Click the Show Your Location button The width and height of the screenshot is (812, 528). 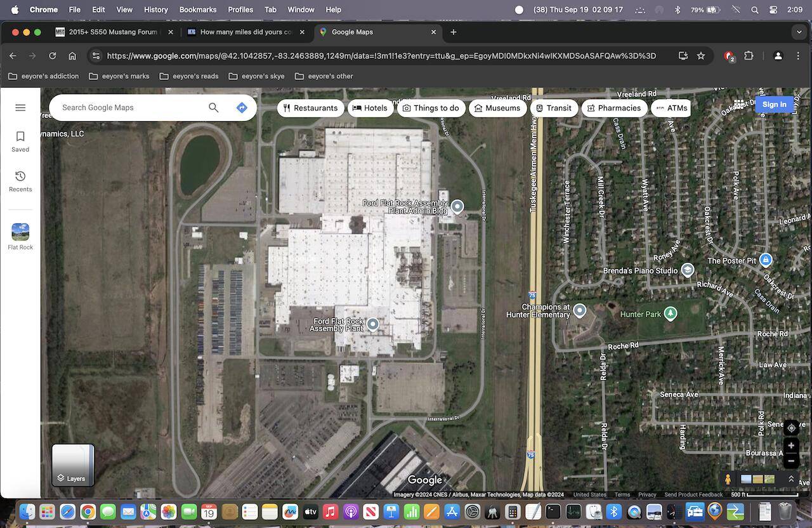pos(790,428)
